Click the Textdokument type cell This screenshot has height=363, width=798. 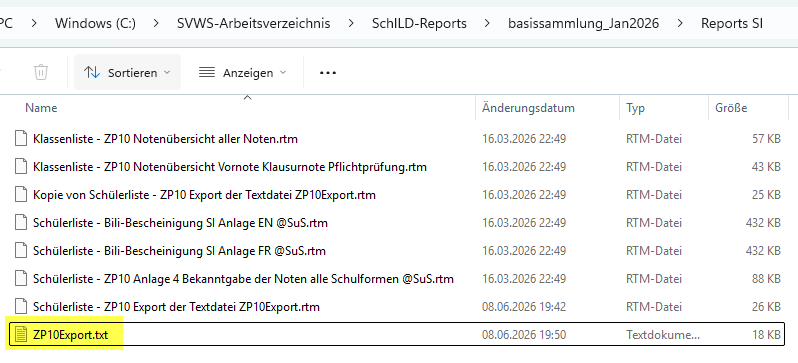[x=663, y=335]
